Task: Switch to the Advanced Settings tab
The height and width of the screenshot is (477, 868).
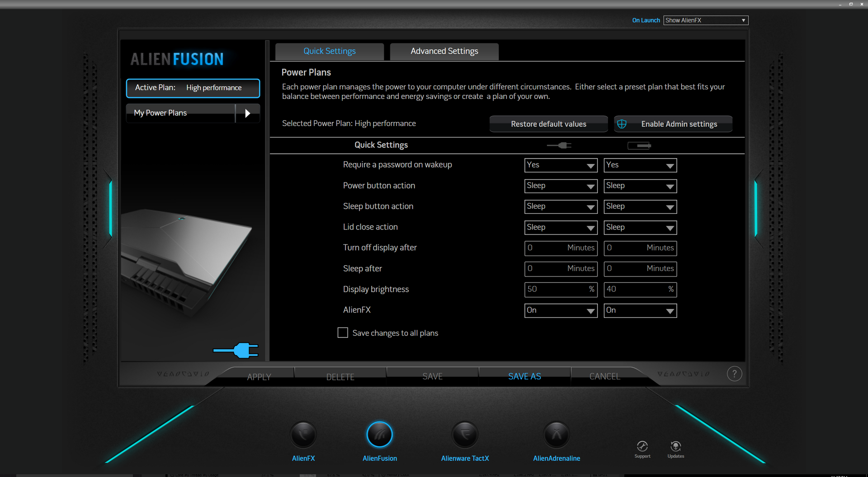Action: [444, 51]
